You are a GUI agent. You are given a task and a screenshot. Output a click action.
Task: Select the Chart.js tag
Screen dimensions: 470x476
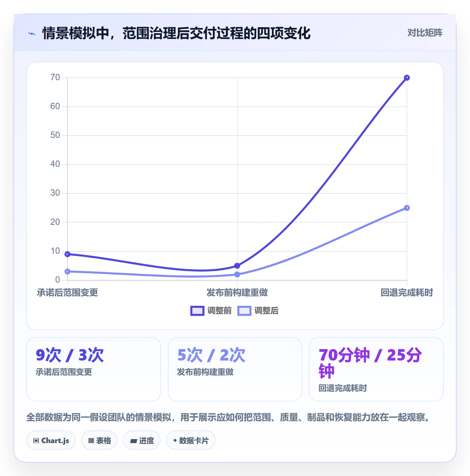coord(51,440)
